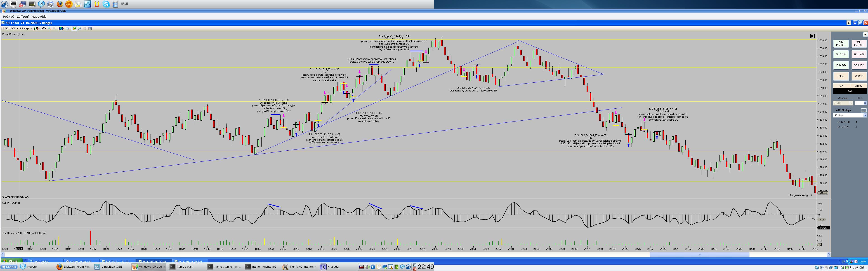Toggle the FLAT position indicator
The height and width of the screenshot is (271, 868).
[x=841, y=86]
